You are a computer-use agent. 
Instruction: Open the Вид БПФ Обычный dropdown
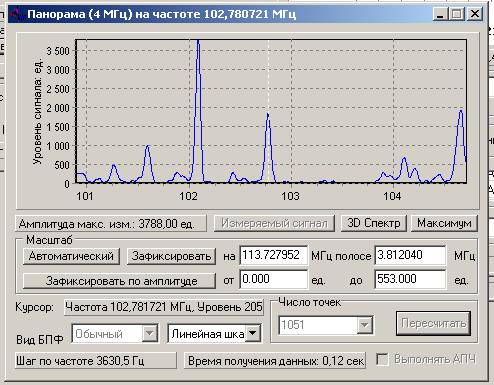pos(149,333)
